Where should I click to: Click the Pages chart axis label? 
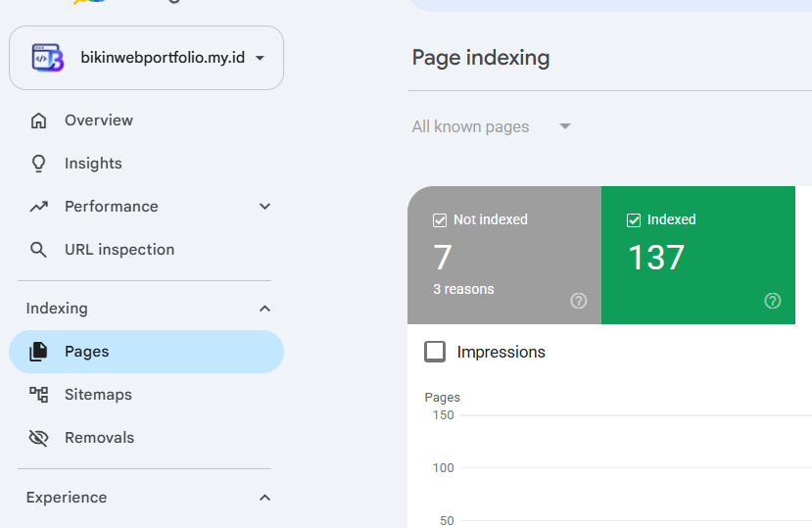[x=443, y=398]
